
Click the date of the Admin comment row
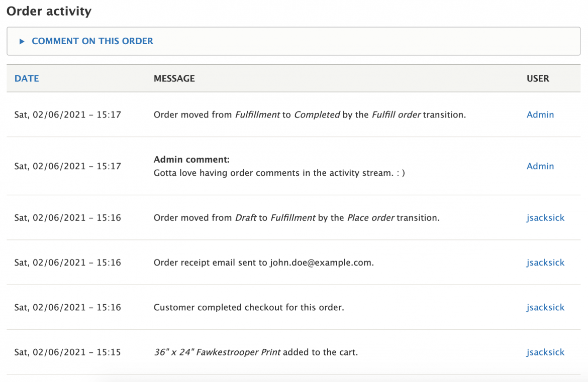(x=67, y=166)
